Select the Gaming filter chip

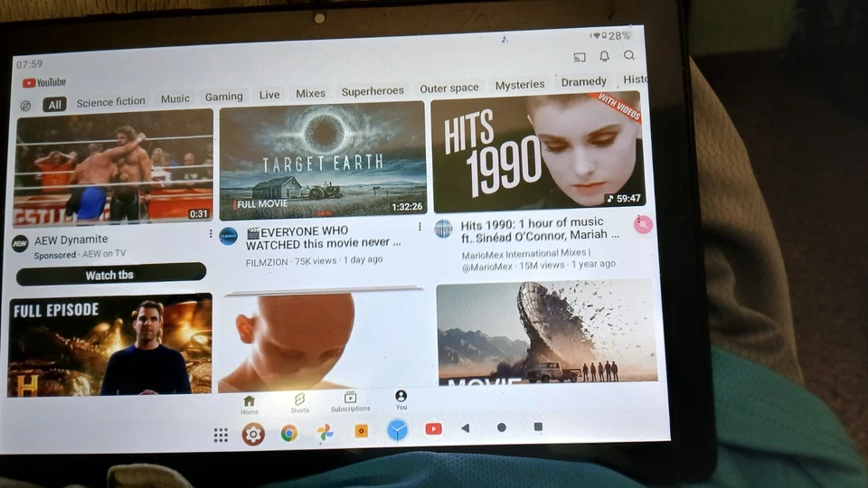(x=223, y=97)
